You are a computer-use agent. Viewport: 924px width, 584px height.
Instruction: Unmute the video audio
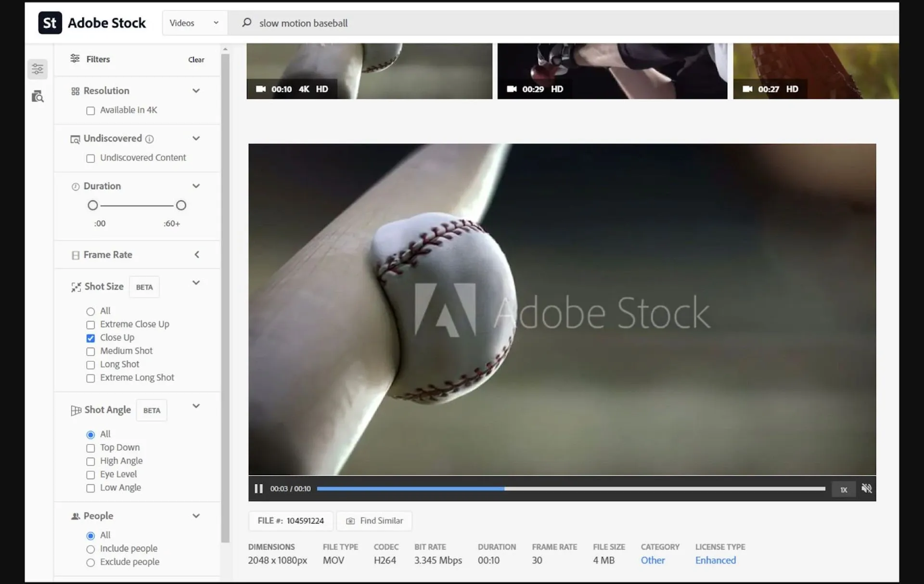click(867, 489)
